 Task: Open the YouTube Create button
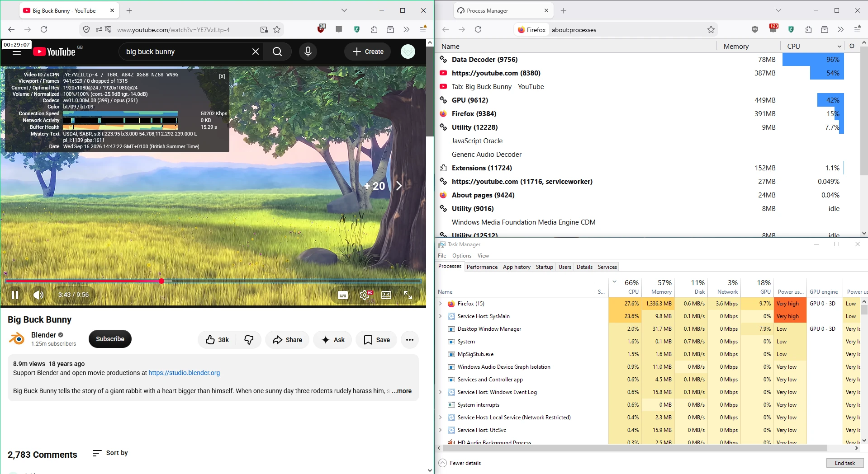368,52
